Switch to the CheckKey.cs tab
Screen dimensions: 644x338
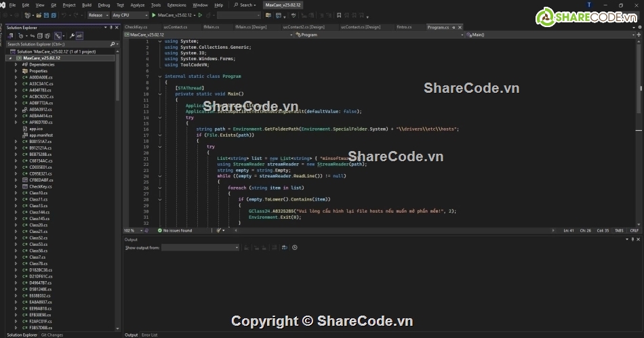tap(136, 27)
